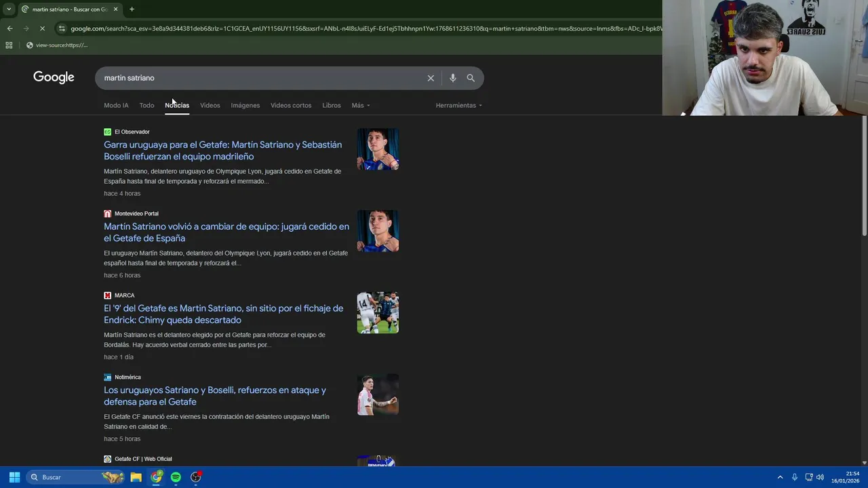Viewport: 868px width, 488px height.
Task: Click El Observador article thumbnail
Action: 378,149
